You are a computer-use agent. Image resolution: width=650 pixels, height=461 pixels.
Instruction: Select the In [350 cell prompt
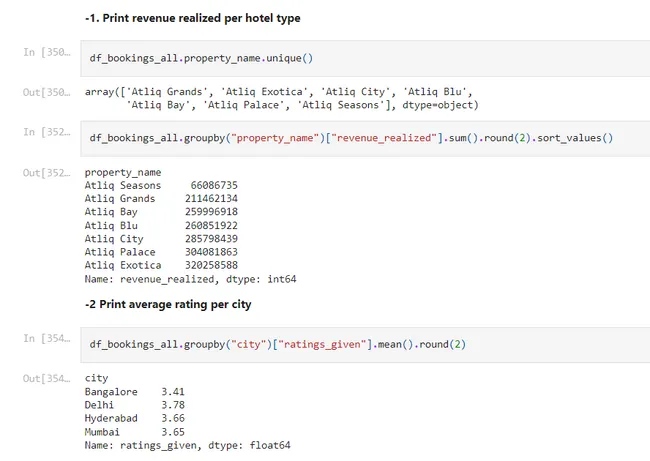(46, 52)
